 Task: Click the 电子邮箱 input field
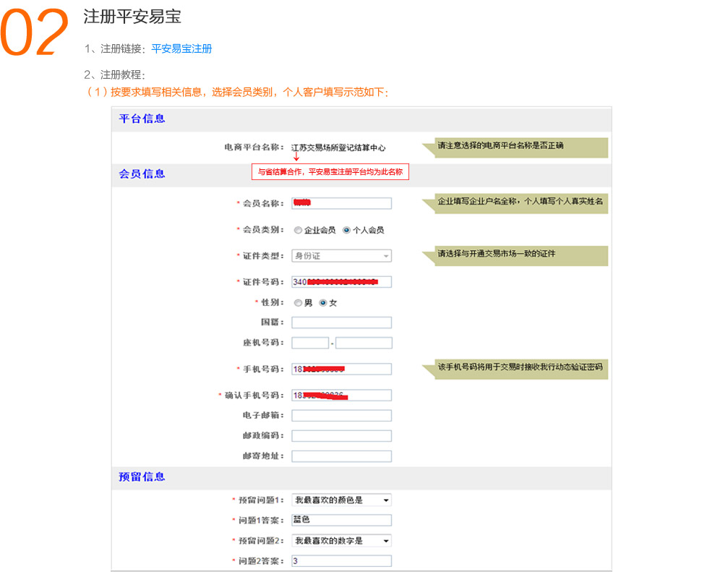pos(341,416)
